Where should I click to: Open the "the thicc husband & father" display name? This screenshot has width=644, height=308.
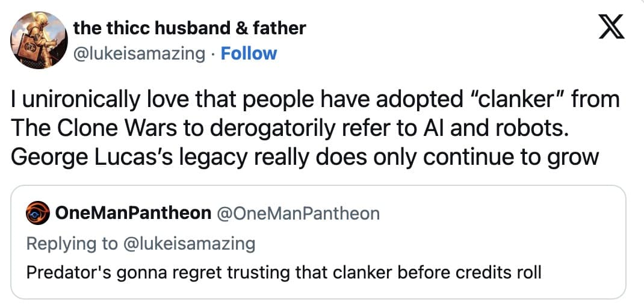pyautogui.click(x=189, y=28)
